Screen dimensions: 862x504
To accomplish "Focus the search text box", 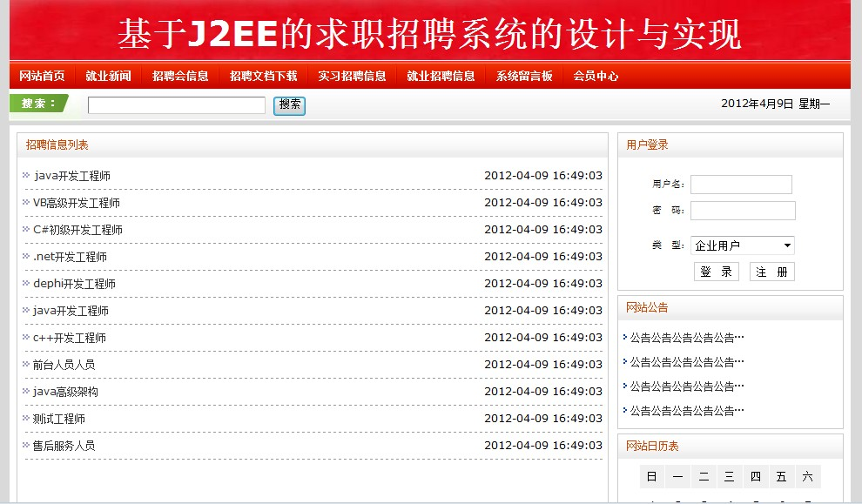I will coord(176,105).
